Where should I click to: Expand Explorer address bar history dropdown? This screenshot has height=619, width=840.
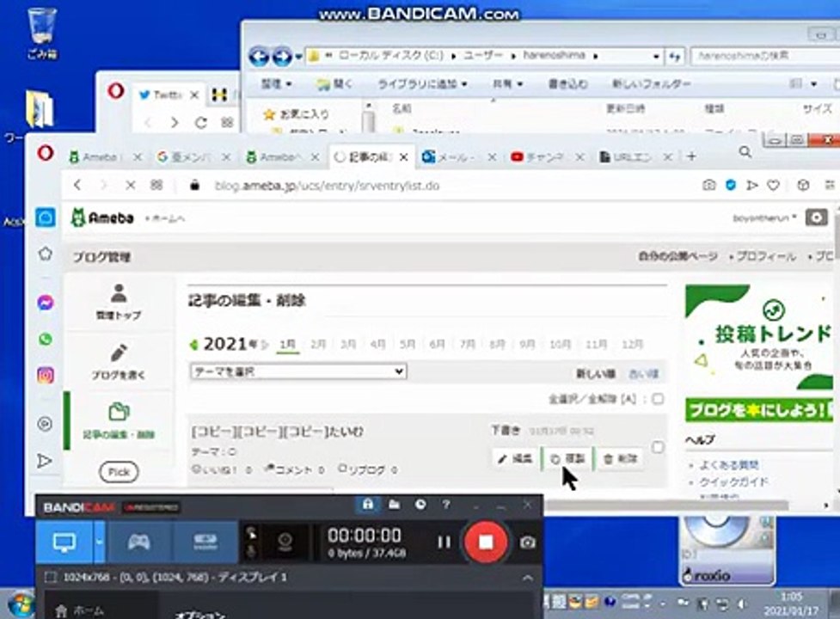pyautogui.click(x=656, y=56)
